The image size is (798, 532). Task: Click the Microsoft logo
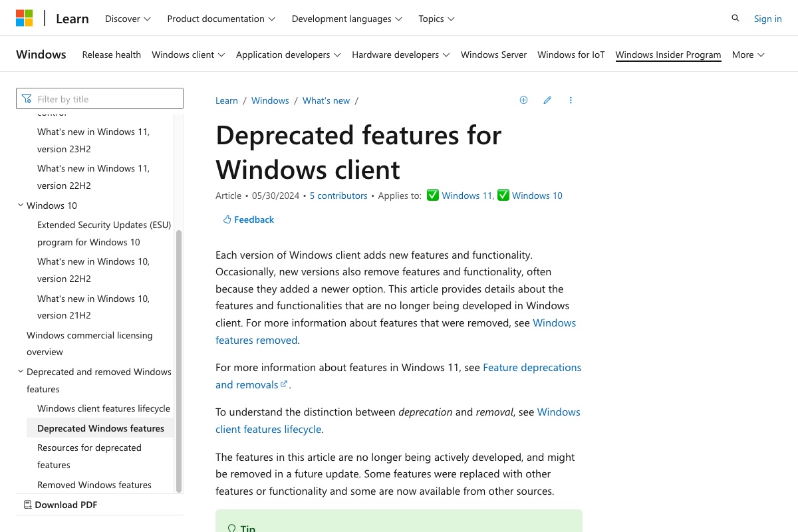click(x=25, y=18)
